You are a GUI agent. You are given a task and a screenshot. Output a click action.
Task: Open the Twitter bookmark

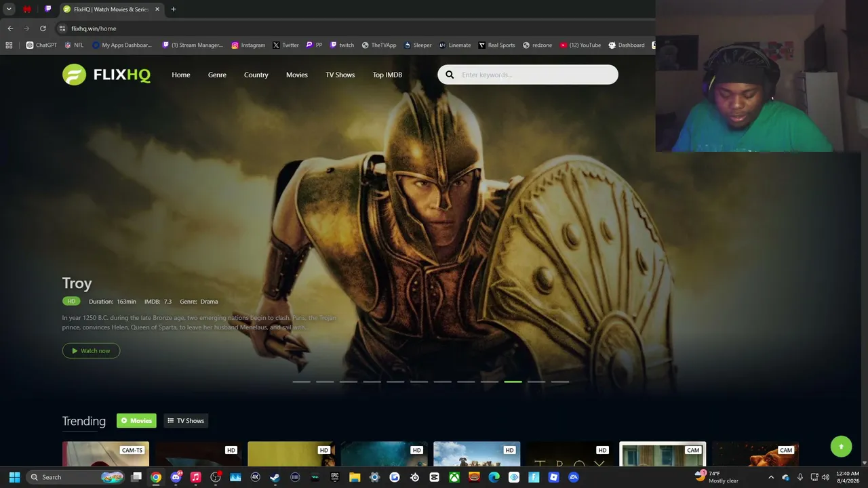tap(285, 45)
